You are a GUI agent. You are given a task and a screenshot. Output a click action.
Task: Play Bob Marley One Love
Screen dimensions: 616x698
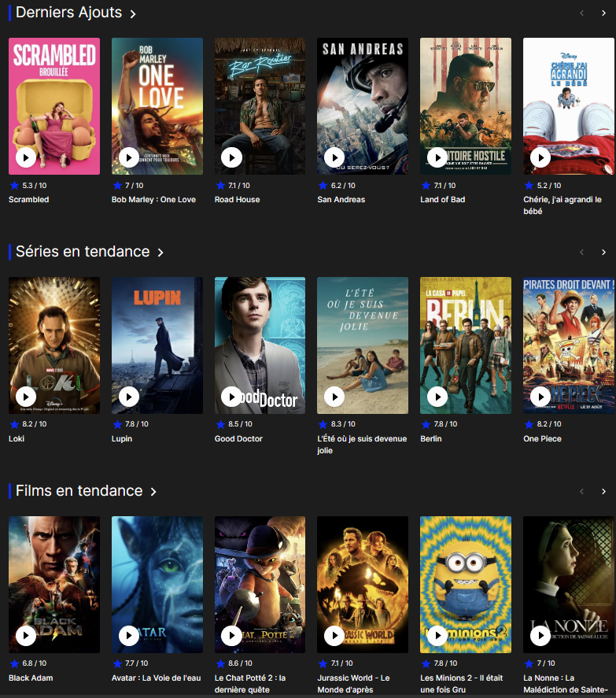pyautogui.click(x=129, y=157)
